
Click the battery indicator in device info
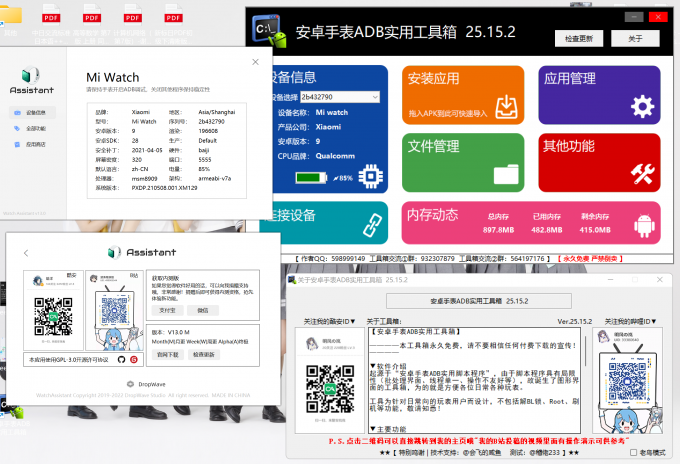point(311,177)
